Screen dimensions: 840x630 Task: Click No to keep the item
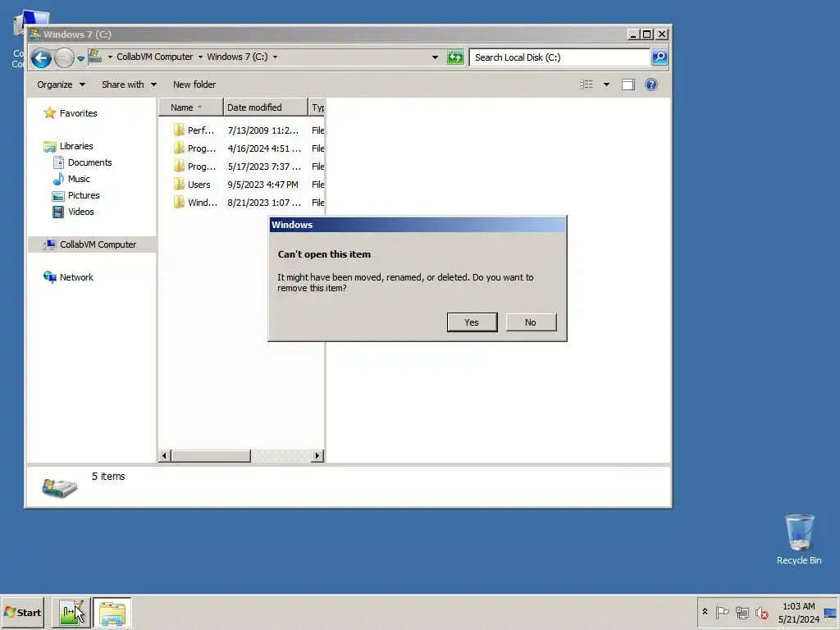(x=531, y=322)
